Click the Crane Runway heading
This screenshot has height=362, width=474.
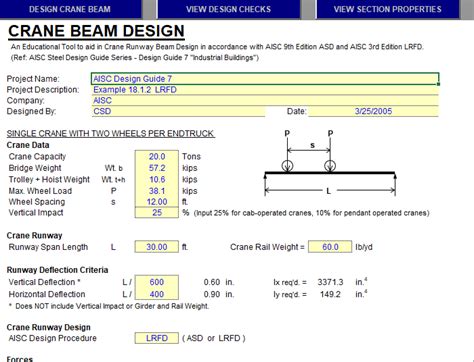34,235
